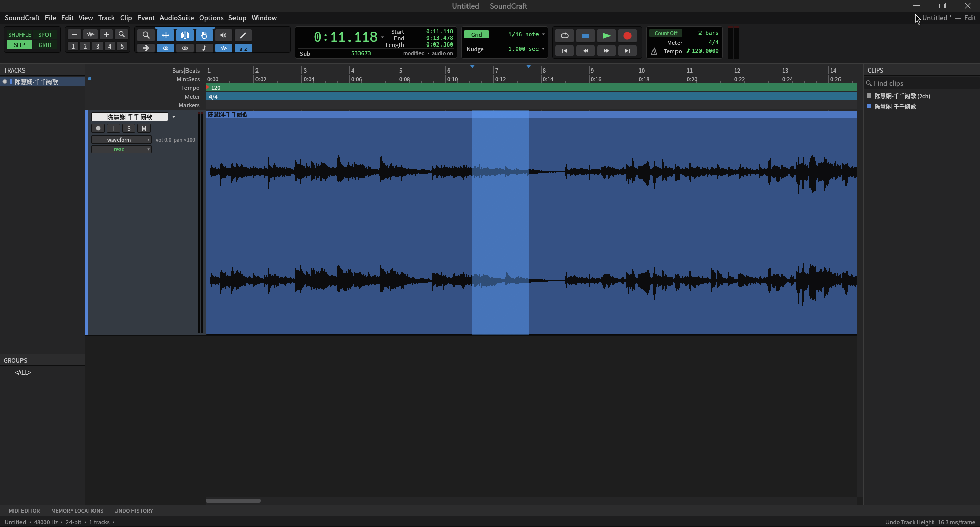Viewport: 980px width, 527px height.
Task: Open the grid value 1/16 note dropdown
Action: (x=526, y=34)
